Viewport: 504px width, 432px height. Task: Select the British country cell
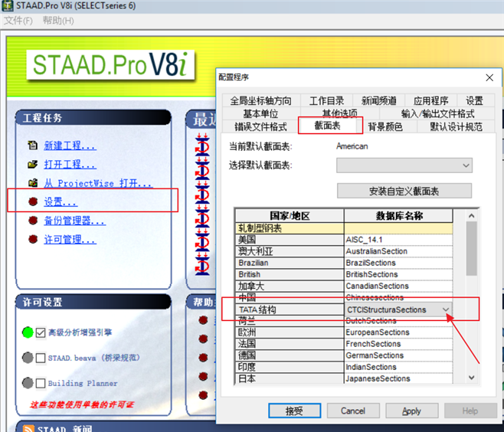290,274
